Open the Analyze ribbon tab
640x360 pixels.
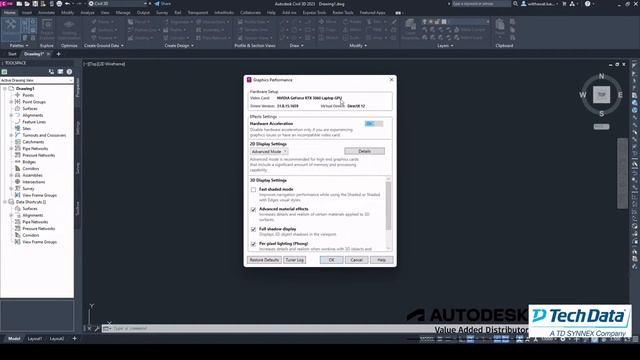(x=87, y=13)
